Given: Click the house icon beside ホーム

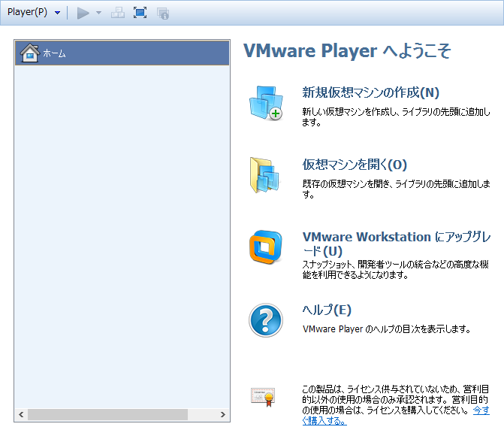Looking at the screenshot, I should (29, 53).
